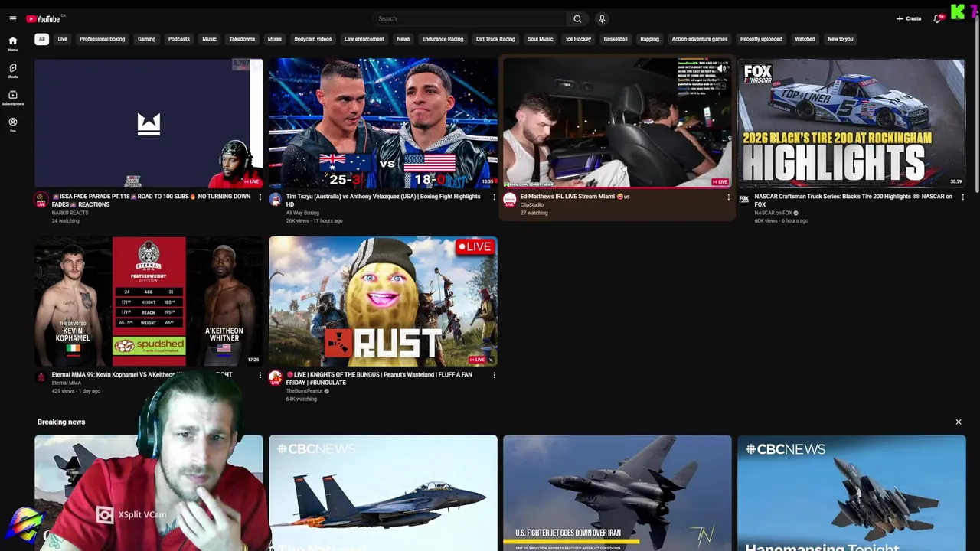Open Eternal MMA channel avatar
Image resolution: width=980 pixels, height=551 pixels.
41,377
